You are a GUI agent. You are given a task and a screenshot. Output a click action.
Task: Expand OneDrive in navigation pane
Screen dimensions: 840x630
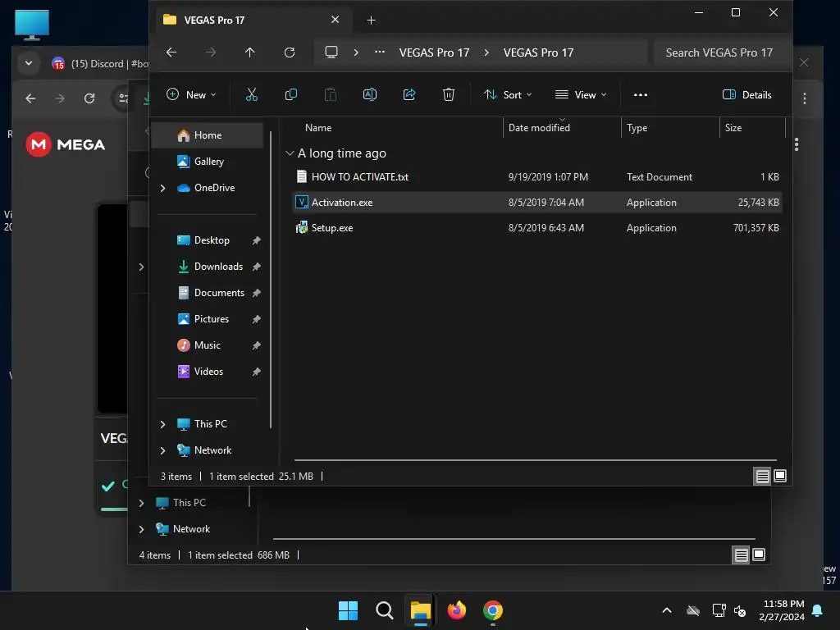(162, 188)
